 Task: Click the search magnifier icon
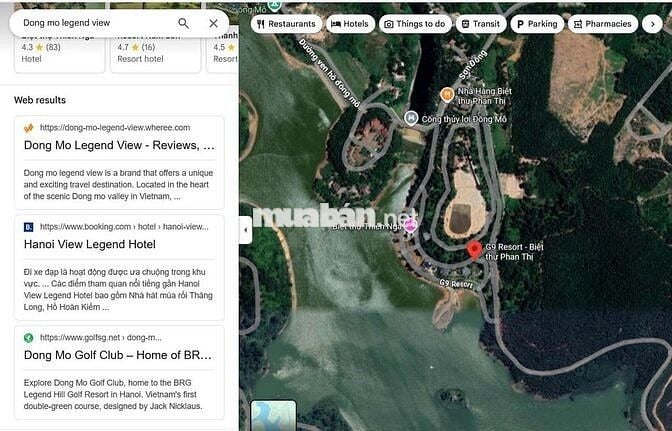point(183,23)
